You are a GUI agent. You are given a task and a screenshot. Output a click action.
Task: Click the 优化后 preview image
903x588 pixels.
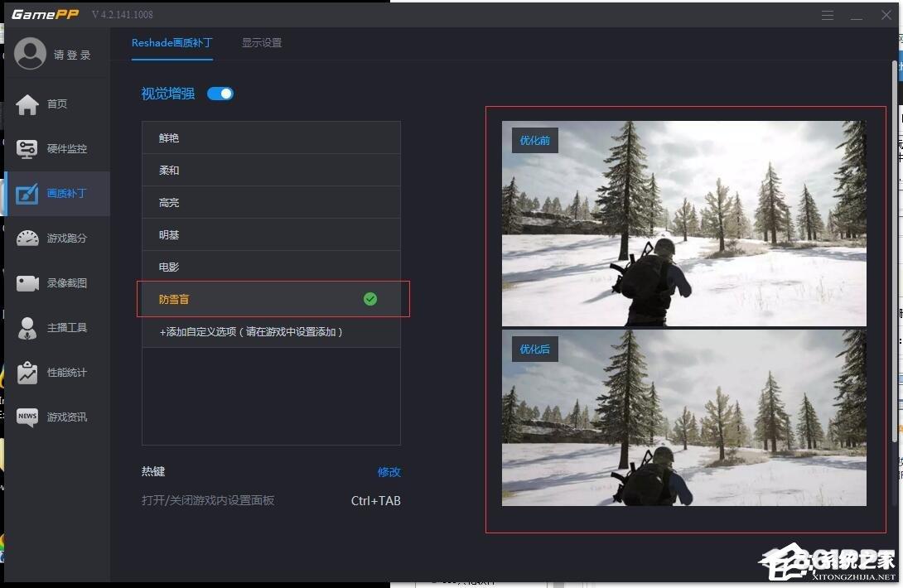point(684,417)
